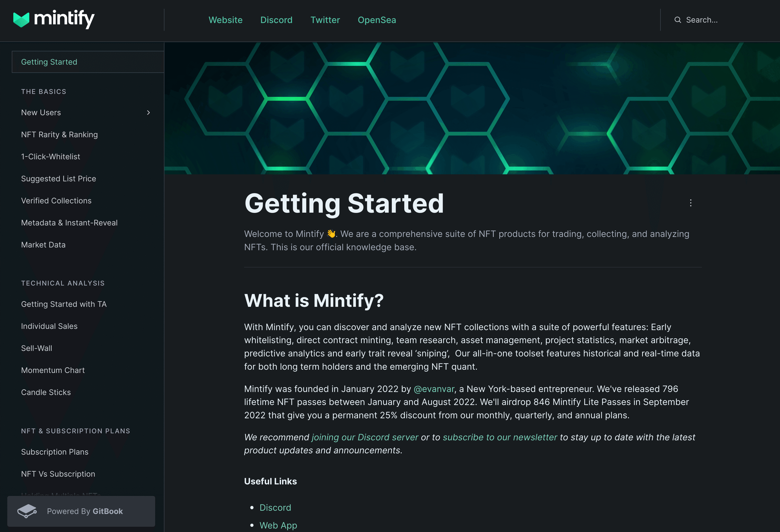780x532 pixels.
Task: Click the GitBook logo icon
Action: click(27, 511)
